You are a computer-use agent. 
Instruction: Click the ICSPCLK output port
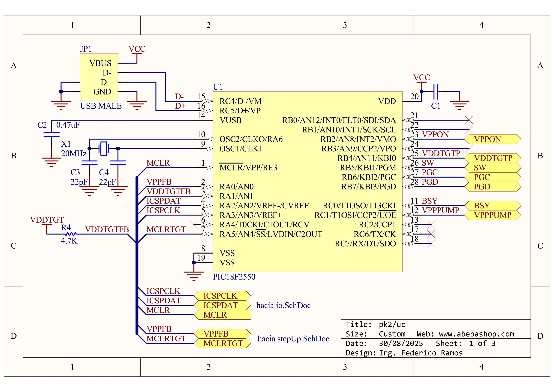(222, 296)
